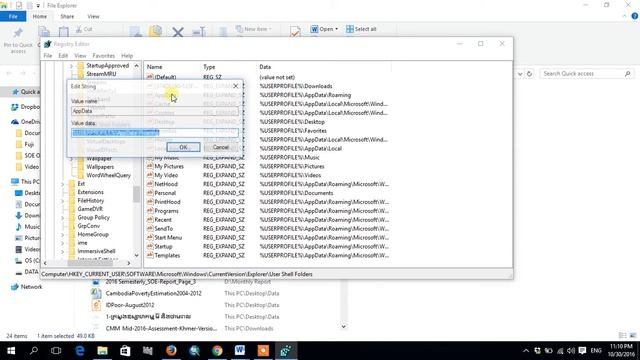The width and height of the screenshot is (640, 360).
Task: Open Registry Editor Edit menu
Action: click(x=63, y=56)
